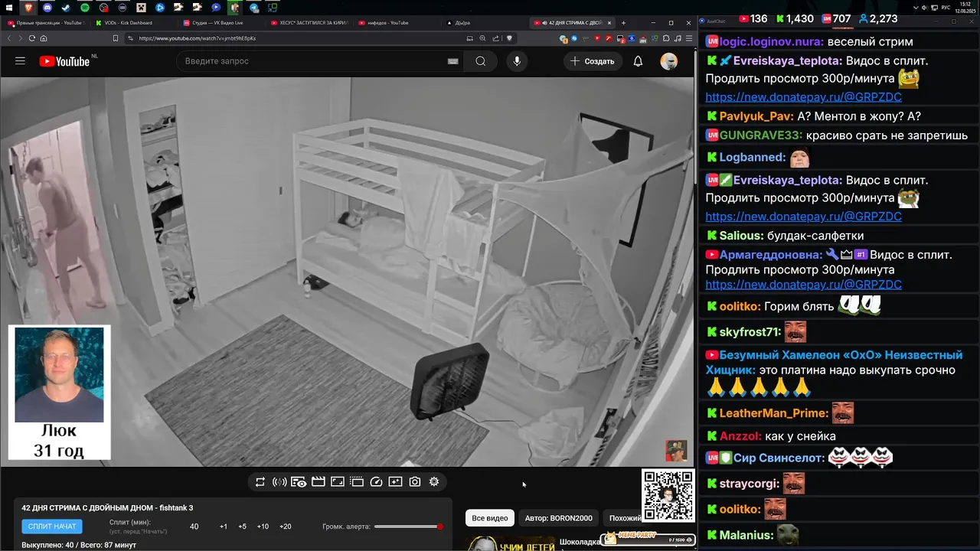This screenshot has width=980, height=551.
Task: Open Spotify from the taskbar
Action: [x=85, y=8]
